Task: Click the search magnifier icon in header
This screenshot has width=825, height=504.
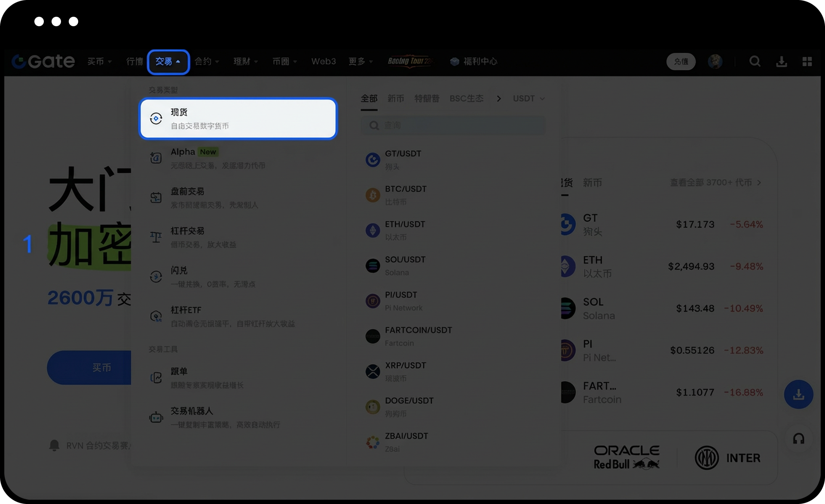Action: 755,61
